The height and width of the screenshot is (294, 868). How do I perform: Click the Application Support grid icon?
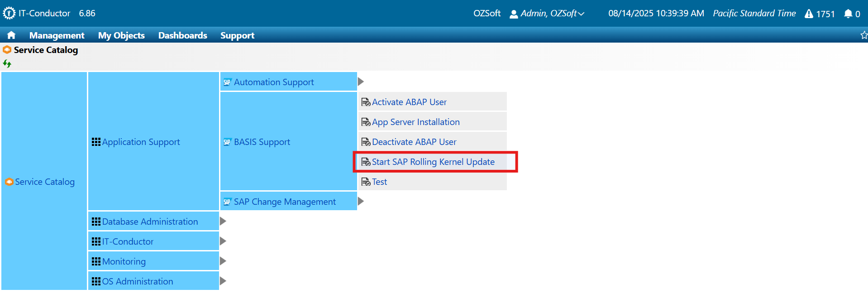pos(96,142)
